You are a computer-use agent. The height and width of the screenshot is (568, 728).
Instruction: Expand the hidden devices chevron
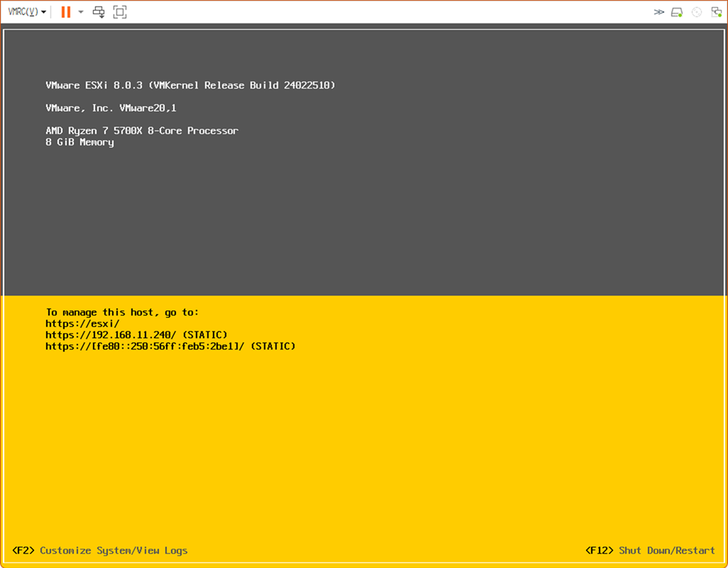click(659, 12)
